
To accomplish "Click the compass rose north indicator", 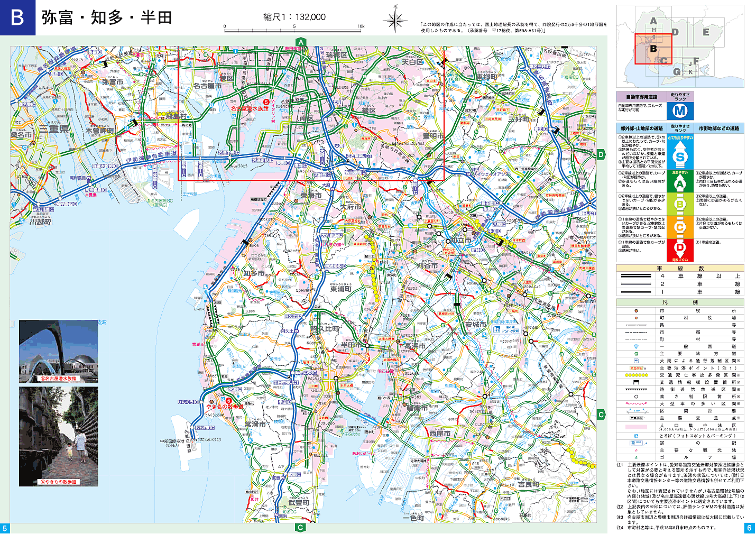I will click(x=394, y=20).
